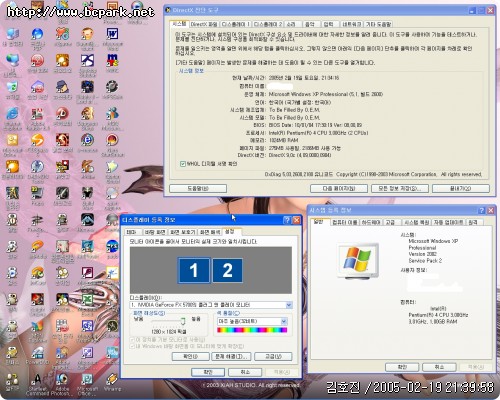Click the screen resolution slider handle
500x400 pixels.
pyautogui.click(x=183, y=321)
